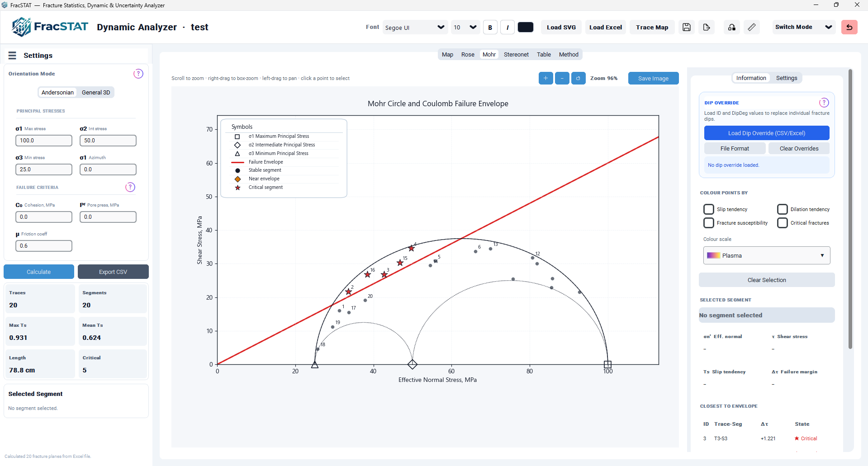Click the Calculate button
The height and width of the screenshot is (466, 868).
coord(39,272)
